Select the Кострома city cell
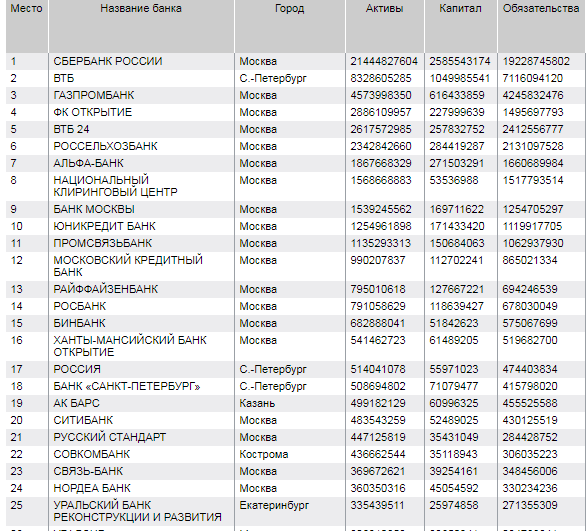The width and height of the screenshot is (586, 531). (x=263, y=454)
